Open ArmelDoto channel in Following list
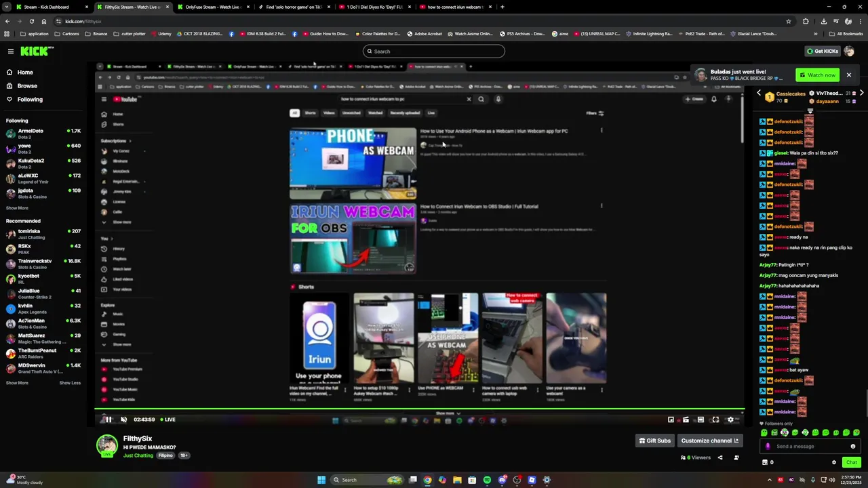This screenshot has height=488, width=868. click(43, 134)
